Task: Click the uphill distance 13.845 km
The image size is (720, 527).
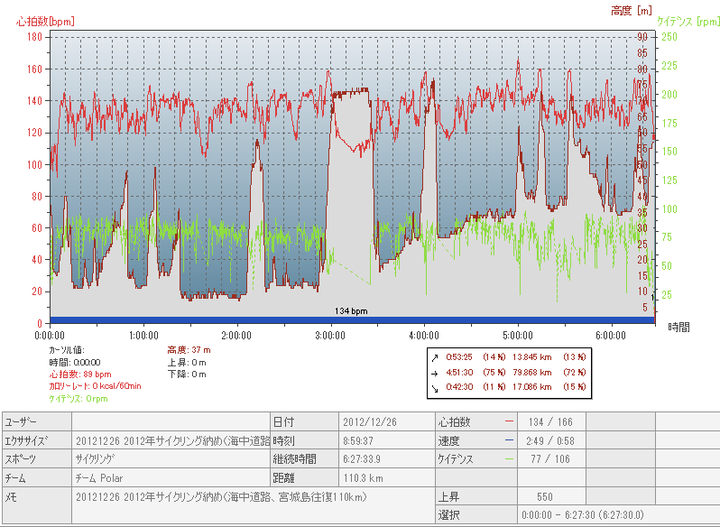Action: tap(532, 358)
